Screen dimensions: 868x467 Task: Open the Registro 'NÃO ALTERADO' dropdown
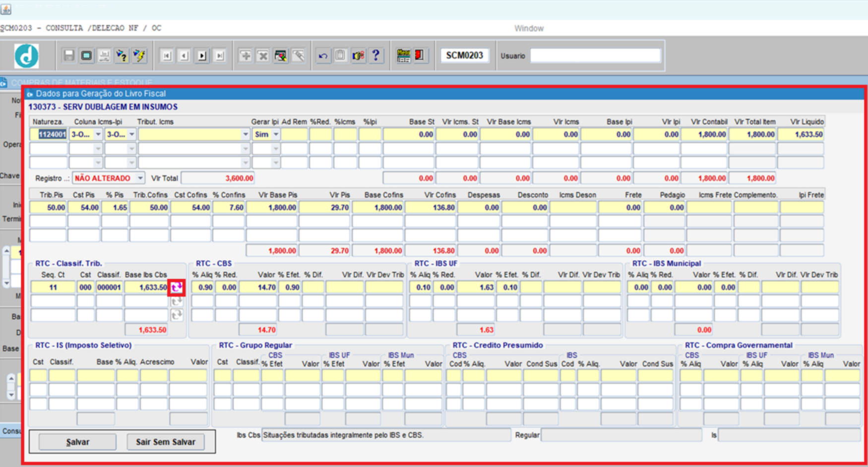coord(140,178)
